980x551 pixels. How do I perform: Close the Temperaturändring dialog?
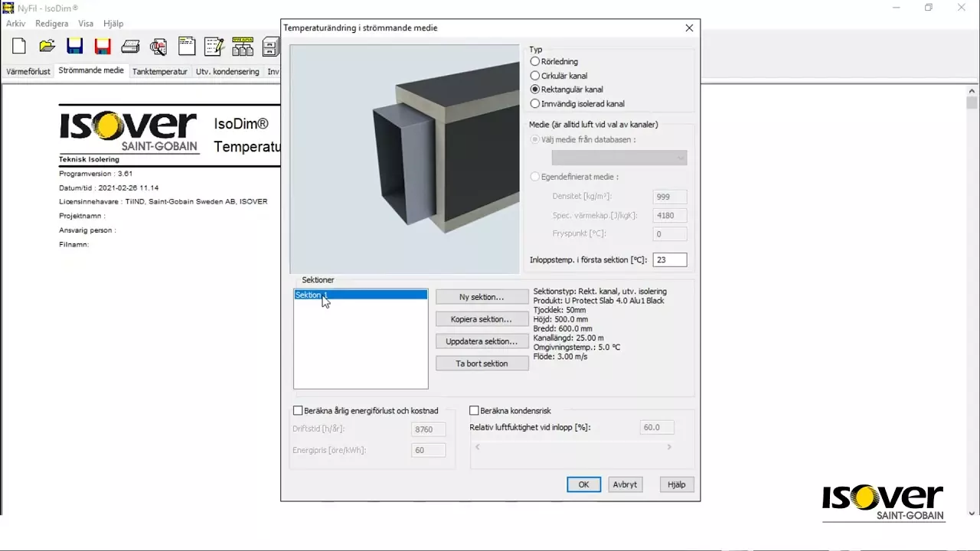[x=689, y=28]
